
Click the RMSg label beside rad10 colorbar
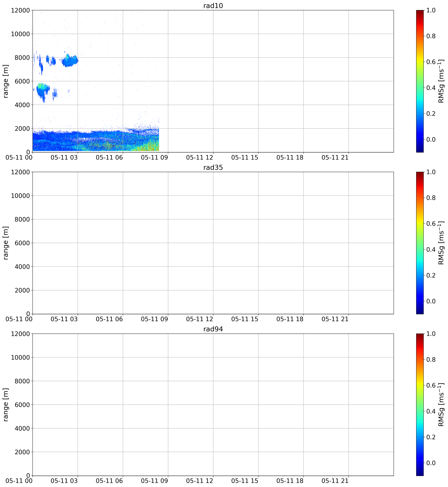(x=441, y=81)
